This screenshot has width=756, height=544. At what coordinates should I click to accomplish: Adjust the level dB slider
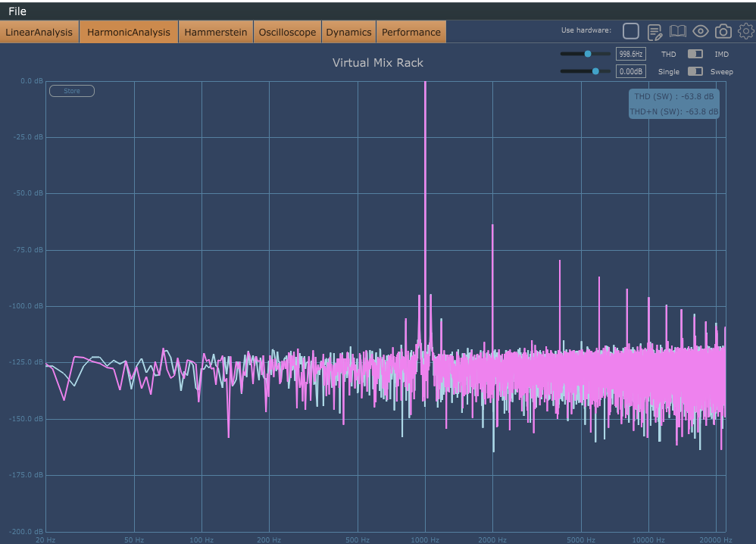585,71
